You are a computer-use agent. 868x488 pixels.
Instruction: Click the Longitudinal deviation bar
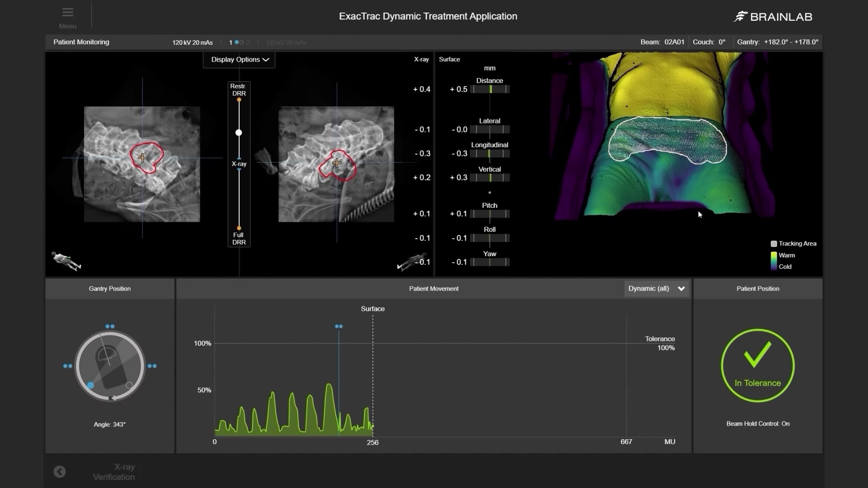tap(490, 153)
